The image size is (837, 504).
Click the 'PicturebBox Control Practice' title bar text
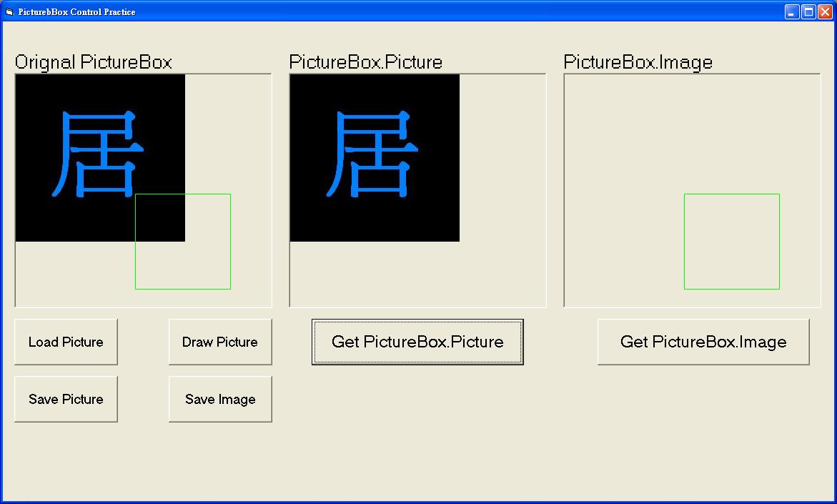[76, 11]
